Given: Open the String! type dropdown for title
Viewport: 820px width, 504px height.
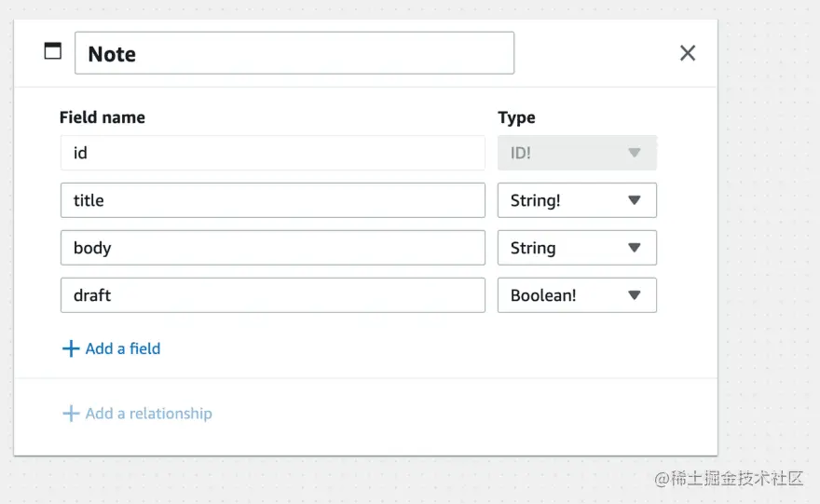Looking at the screenshot, I should 635,200.
